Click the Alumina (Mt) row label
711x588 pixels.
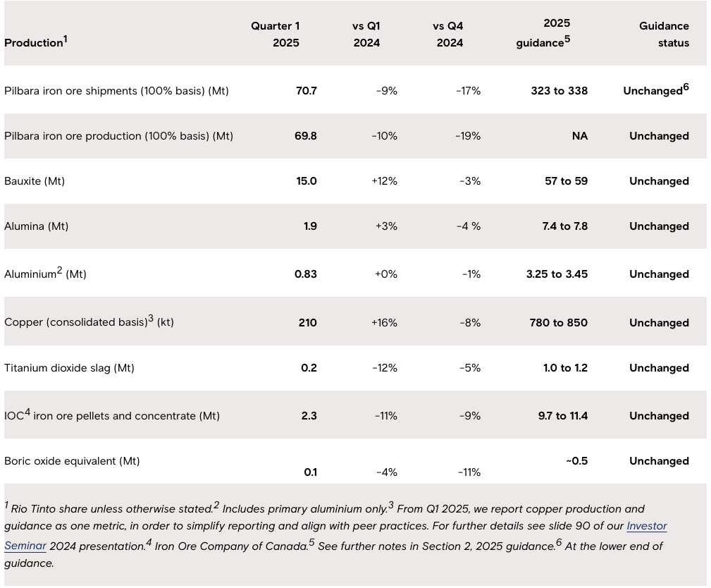(x=37, y=226)
